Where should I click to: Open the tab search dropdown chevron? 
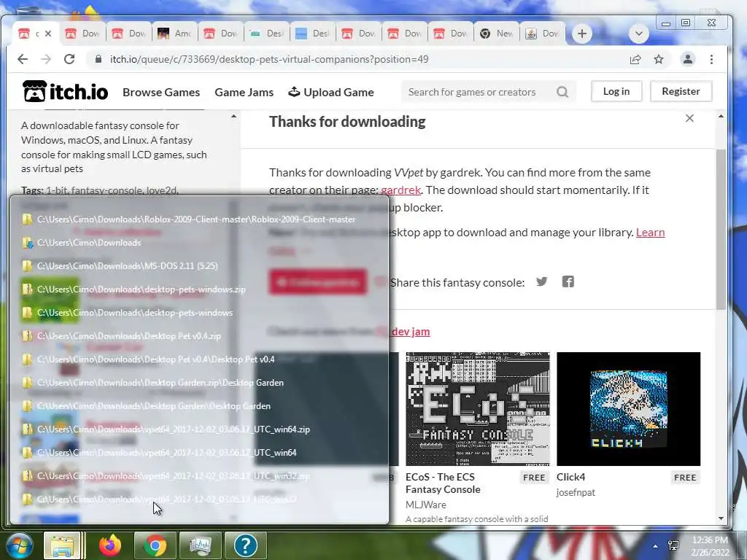pyautogui.click(x=639, y=34)
